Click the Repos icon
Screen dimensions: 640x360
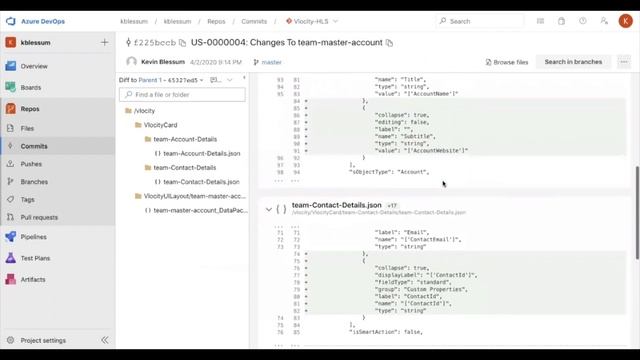coord(11,109)
